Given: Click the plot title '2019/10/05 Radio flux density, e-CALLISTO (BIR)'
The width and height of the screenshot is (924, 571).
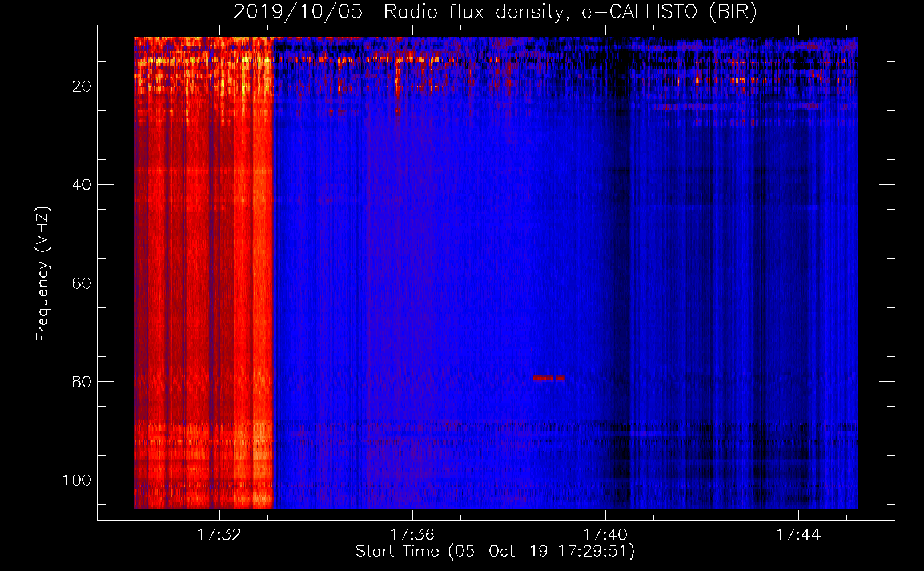Looking at the screenshot, I should click(495, 12).
